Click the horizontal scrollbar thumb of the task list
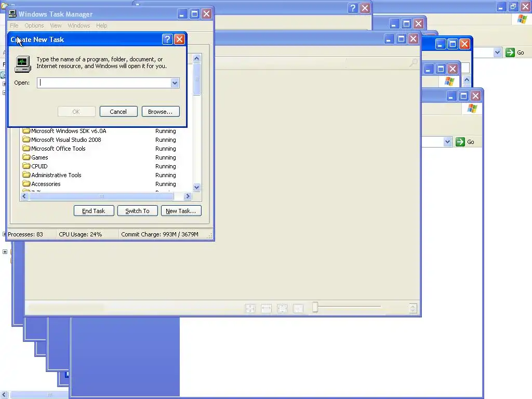 pos(101,196)
